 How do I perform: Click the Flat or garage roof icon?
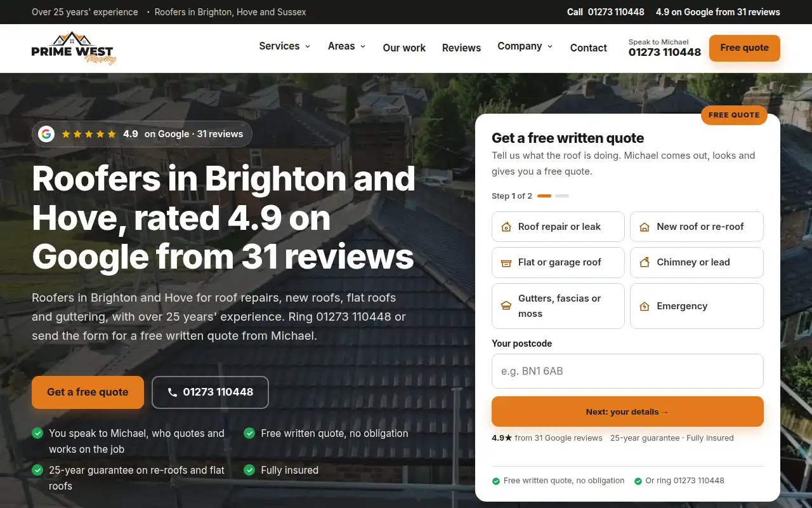click(506, 262)
